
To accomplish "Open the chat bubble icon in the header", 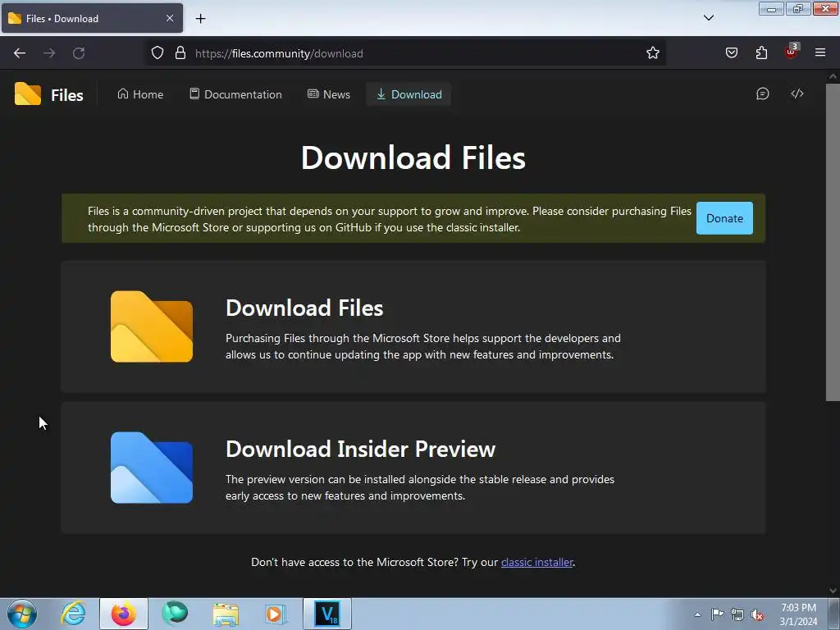I will [x=762, y=94].
